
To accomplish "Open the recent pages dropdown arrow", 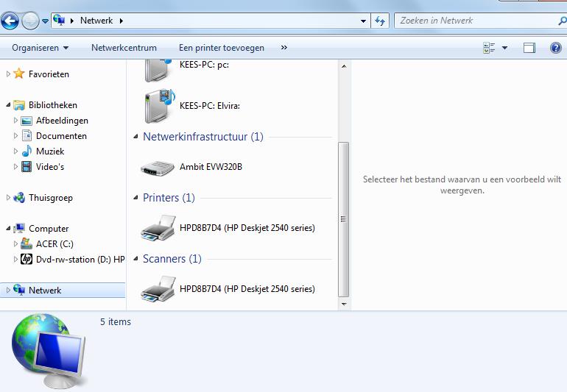I will pyautogui.click(x=45, y=21).
